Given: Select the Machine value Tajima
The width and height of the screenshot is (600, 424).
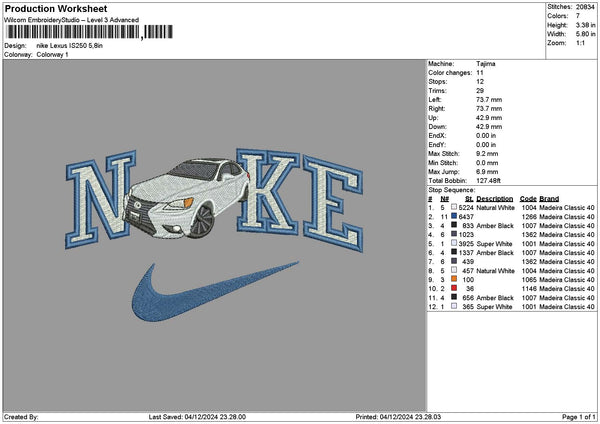Looking at the screenshot, I should click(x=486, y=64).
